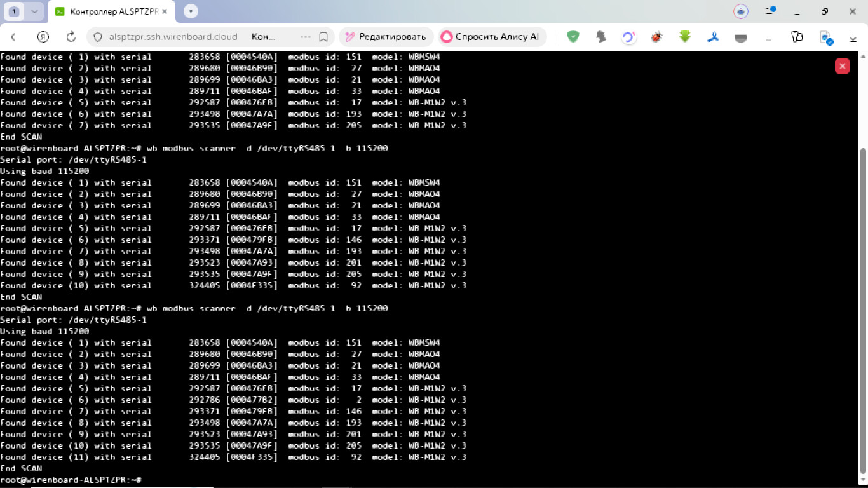Open the green shield adblock extension

coord(573,37)
